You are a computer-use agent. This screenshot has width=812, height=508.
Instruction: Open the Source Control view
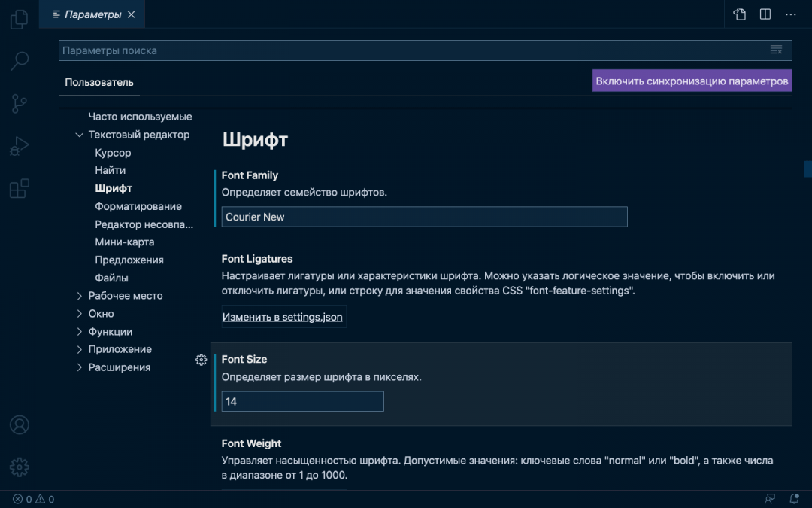[19, 103]
